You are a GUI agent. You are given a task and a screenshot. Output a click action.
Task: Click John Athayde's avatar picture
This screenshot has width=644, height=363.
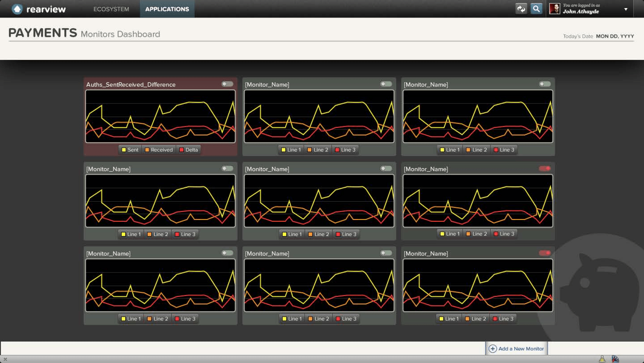tap(555, 9)
